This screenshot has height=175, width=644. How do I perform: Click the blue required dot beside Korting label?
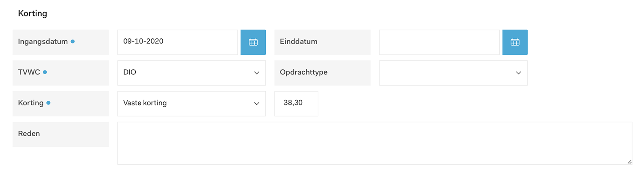(x=48, y=103)
